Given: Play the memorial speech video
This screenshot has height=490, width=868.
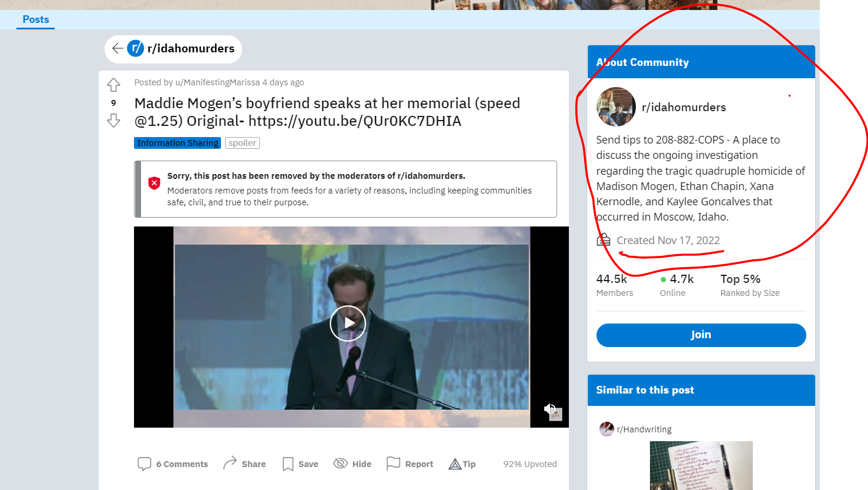Looking at the screenshot, I should [348, 323].
